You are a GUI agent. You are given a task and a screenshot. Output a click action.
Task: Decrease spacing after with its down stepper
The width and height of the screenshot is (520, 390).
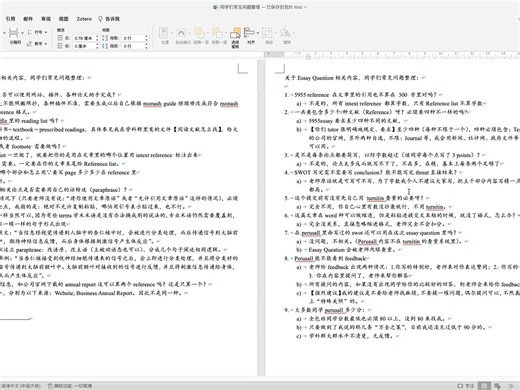(x=146, y=48)
